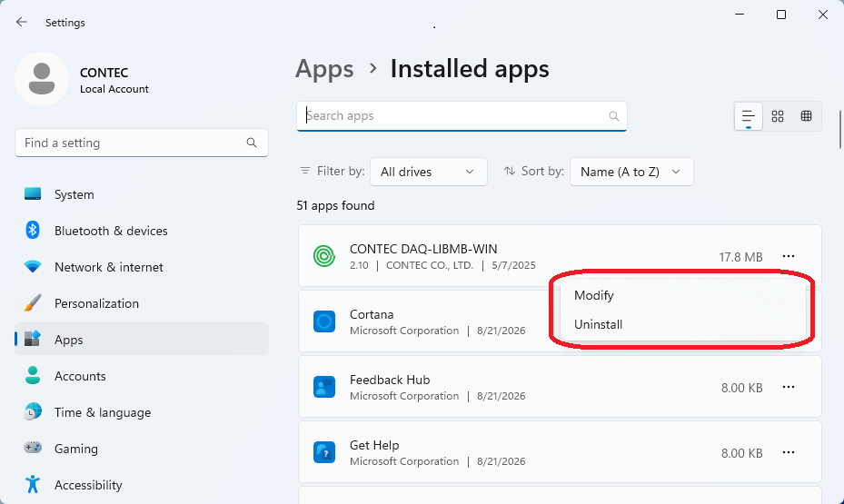844x504 pixels.
Task: Open Network & internet settings
Action: pyautogui.click(x=142, y=267)
